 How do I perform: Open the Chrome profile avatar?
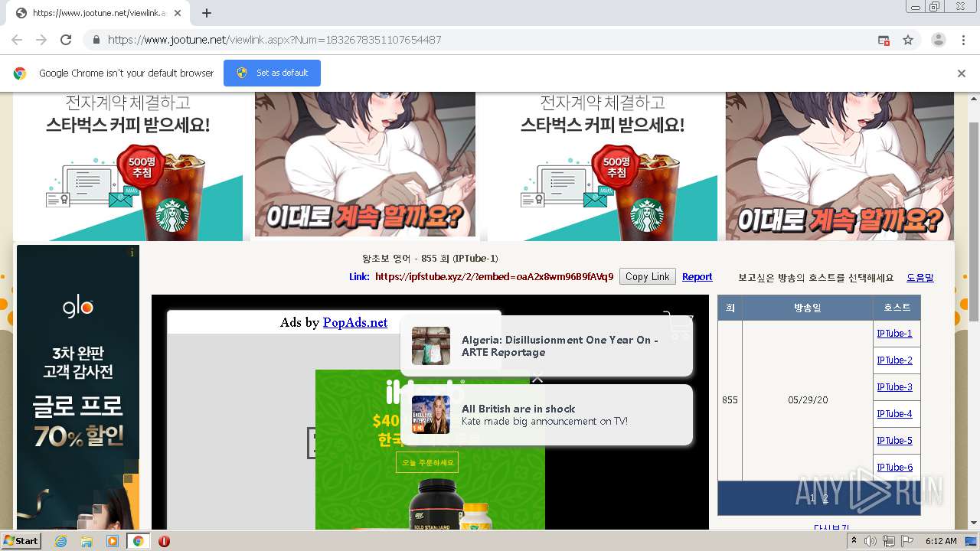coord(938,40)
